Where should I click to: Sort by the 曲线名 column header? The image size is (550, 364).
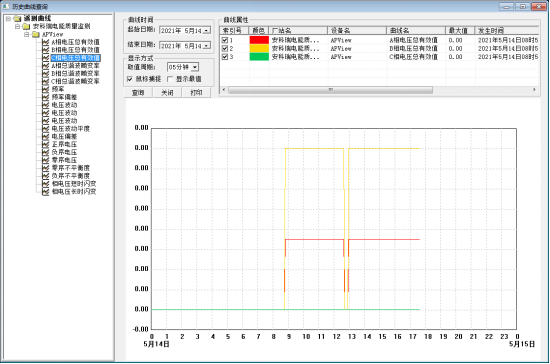coord(416,31)
